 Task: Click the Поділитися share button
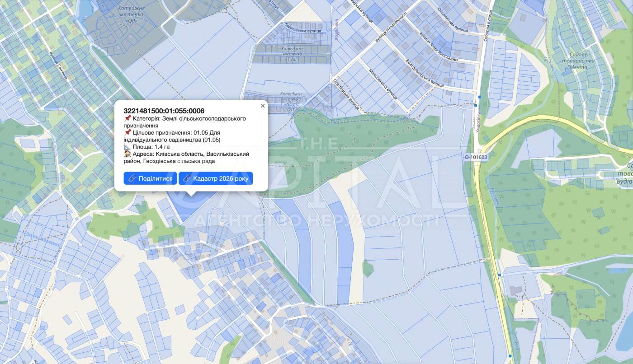click(x=150, y=178)
